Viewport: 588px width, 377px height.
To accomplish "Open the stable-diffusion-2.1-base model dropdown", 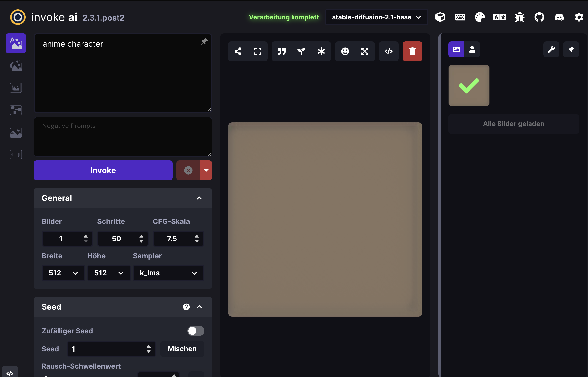I will click(x=376, y=17).
